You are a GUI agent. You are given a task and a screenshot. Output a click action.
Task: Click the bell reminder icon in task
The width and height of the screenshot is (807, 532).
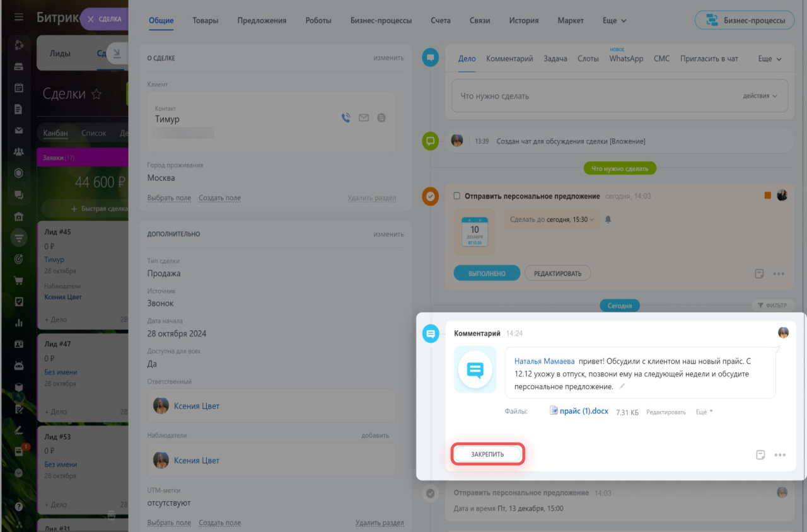[x=608, y=219]
